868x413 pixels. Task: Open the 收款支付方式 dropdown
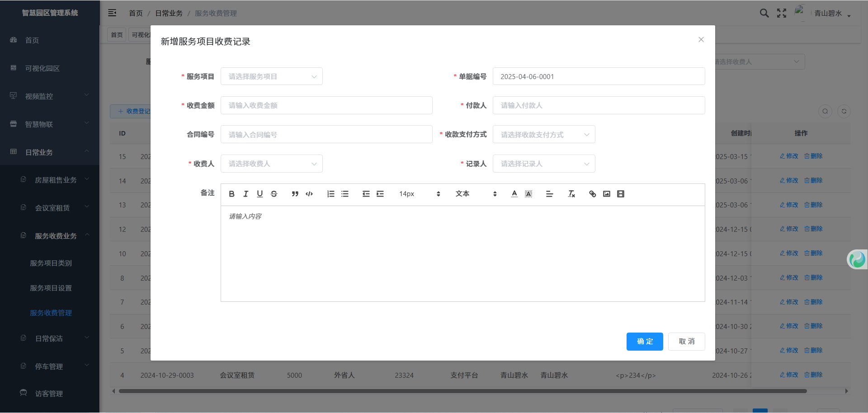(543, 135)
